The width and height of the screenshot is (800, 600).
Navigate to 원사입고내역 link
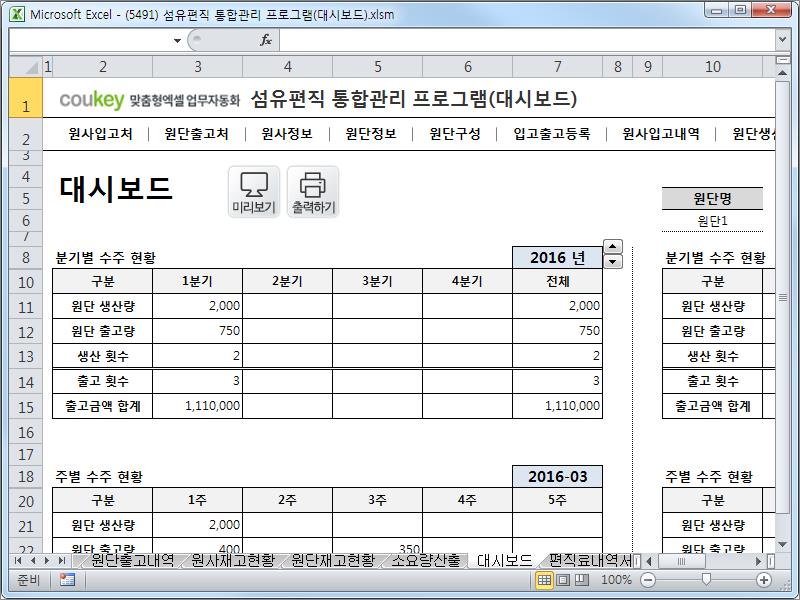pos(661,134)
